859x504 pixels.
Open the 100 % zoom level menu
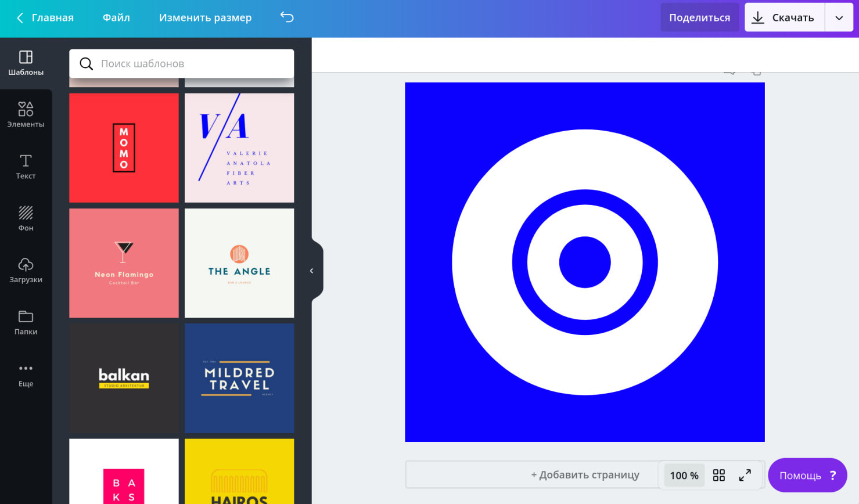click(x=684, y=476)
